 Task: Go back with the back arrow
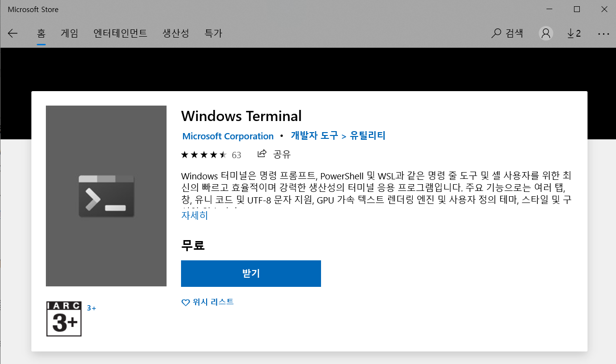[13, 33]
